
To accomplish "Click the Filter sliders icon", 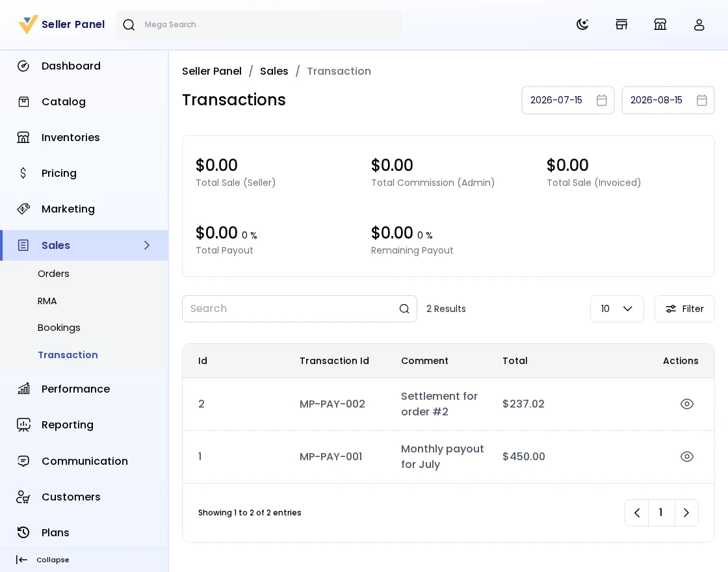I will click(671, 309).
